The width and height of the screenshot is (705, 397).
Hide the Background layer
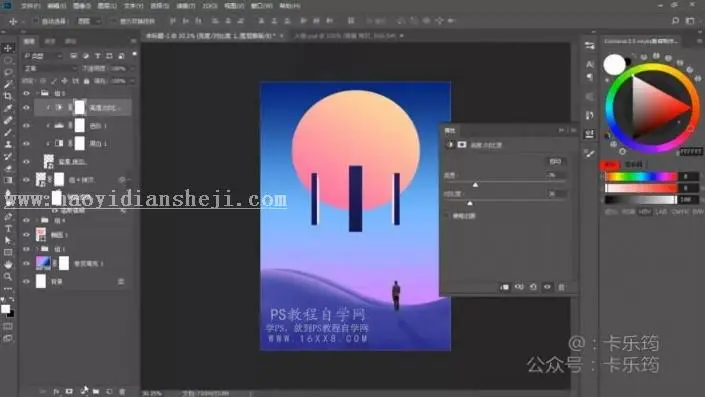[x=27, y=281]
